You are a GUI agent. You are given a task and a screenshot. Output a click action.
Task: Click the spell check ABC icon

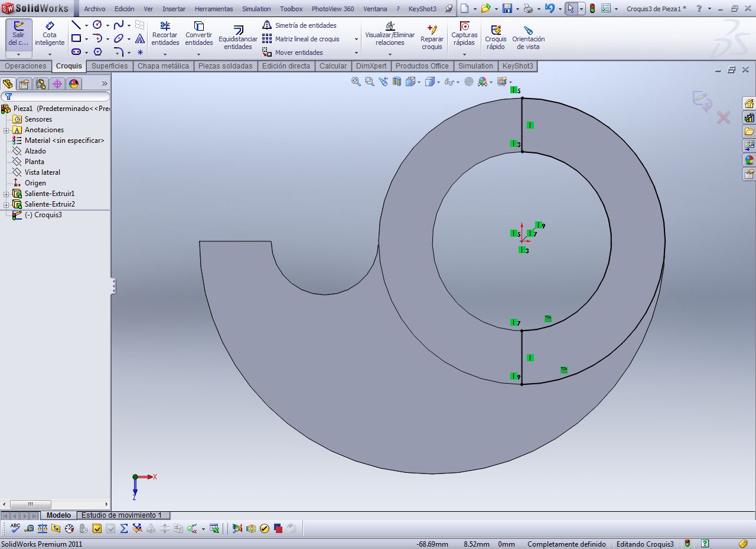(x=15, y=528)
